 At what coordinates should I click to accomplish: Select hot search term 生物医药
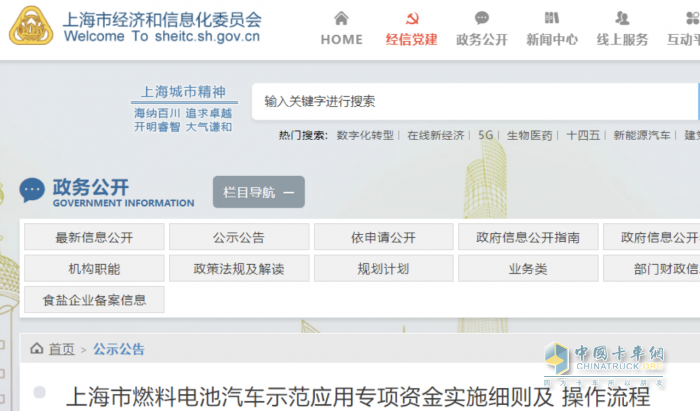pos(529,135)
